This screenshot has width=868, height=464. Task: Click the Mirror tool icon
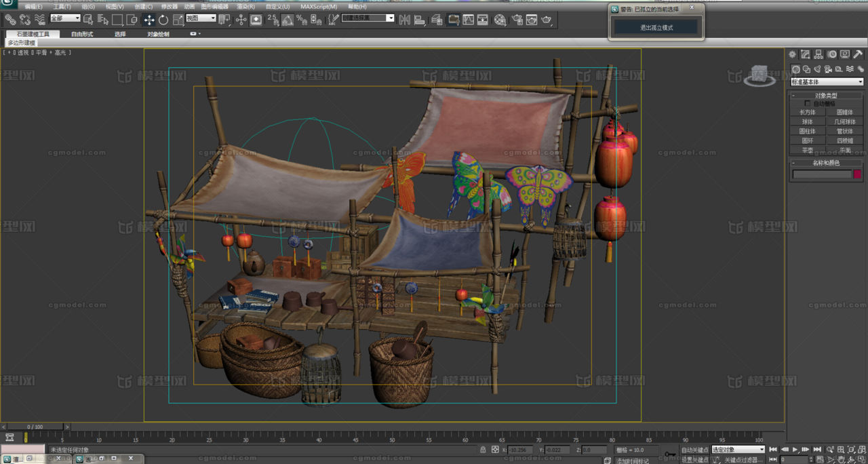(405, 20)
